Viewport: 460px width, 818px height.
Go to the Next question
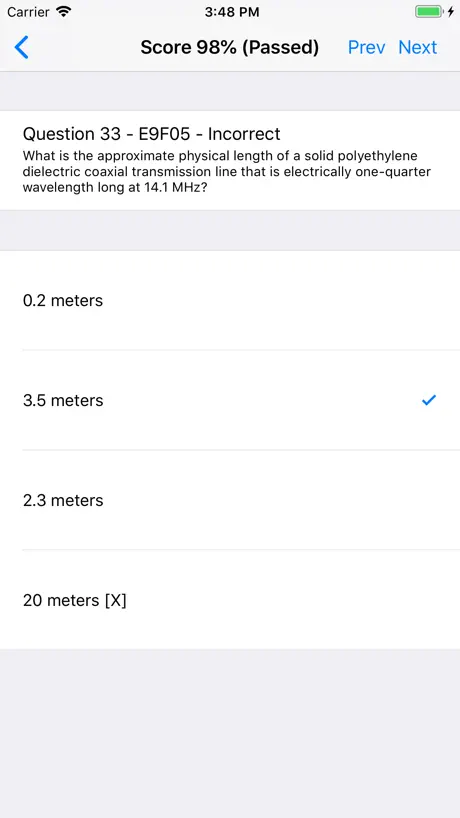tap(417, 47)
